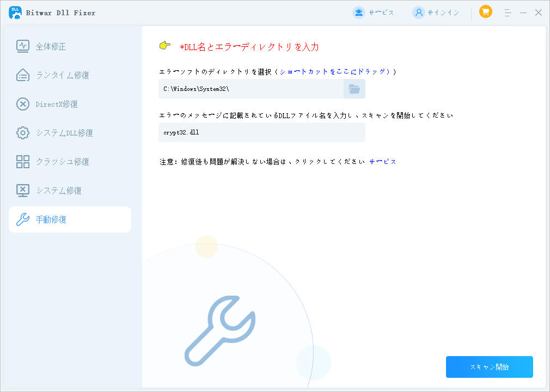This screenshot has height=392, width=550.
Task: Click the blue サービス link after the note
Action: [383, 162]
